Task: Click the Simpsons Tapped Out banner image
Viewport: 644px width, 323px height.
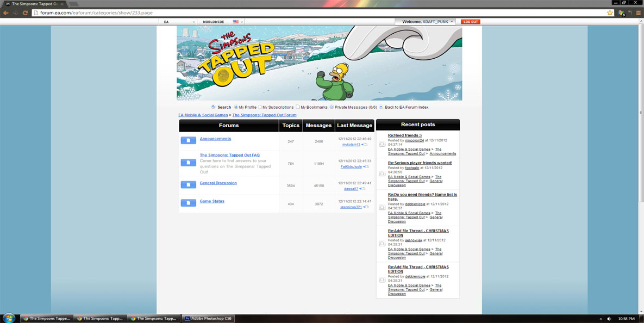Action: 319,63
